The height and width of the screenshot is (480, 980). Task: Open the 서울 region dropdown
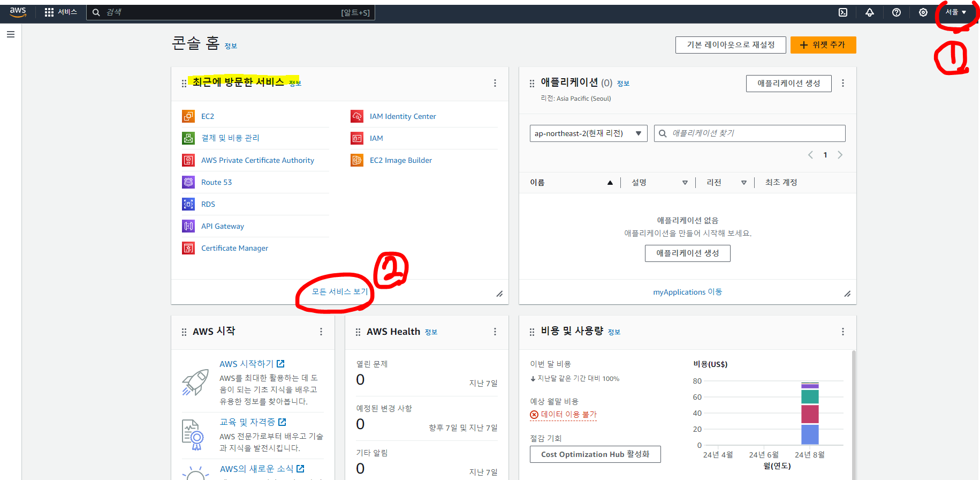pyautogui.click(x=956, y=12)
